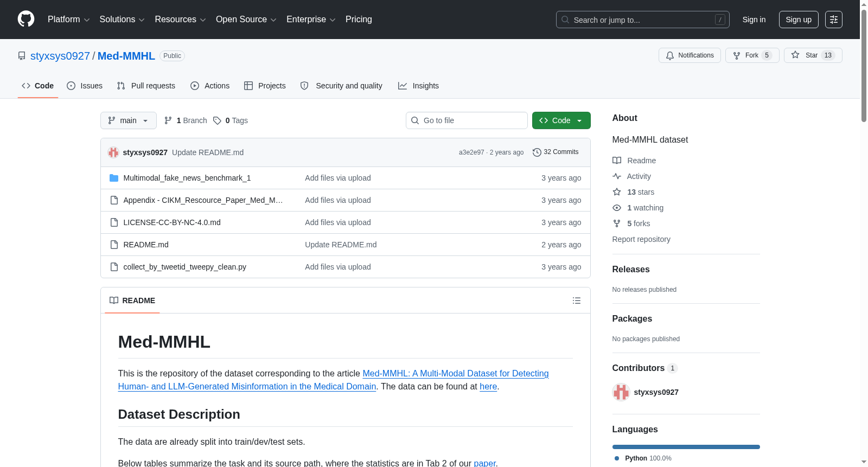This screenshot has width=868, height=467.
Task: Click the tag icon next to 0 Tags
Action: coord(217,120)
